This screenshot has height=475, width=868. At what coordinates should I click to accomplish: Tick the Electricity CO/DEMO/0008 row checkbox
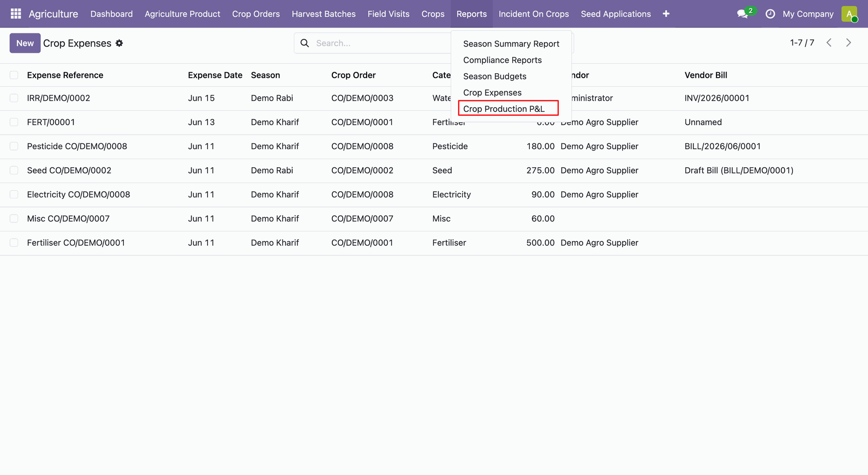pos(14,194)
